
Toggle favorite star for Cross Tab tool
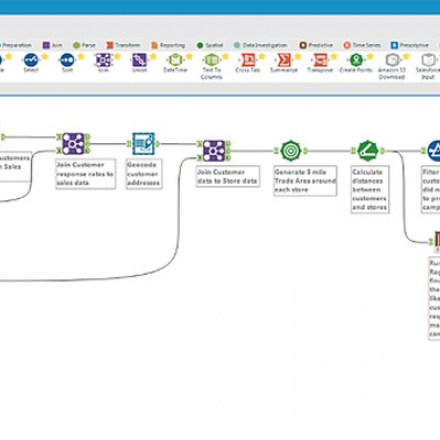(x=262, y=57)
